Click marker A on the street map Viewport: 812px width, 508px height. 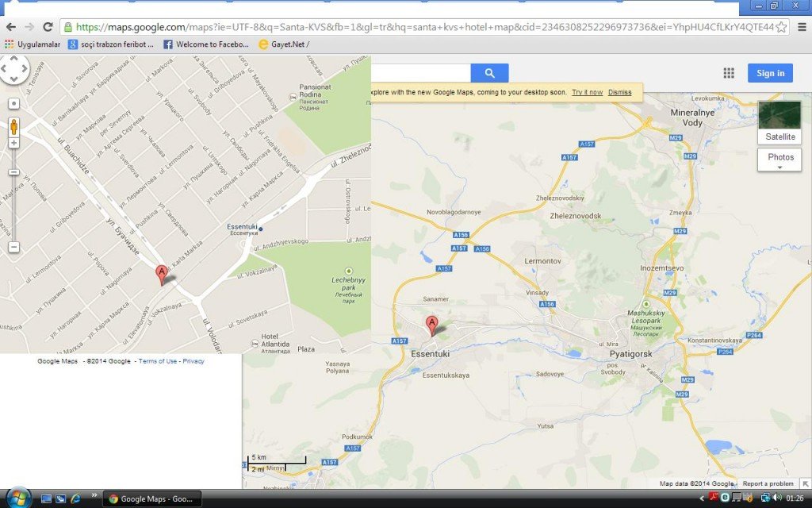162,275
